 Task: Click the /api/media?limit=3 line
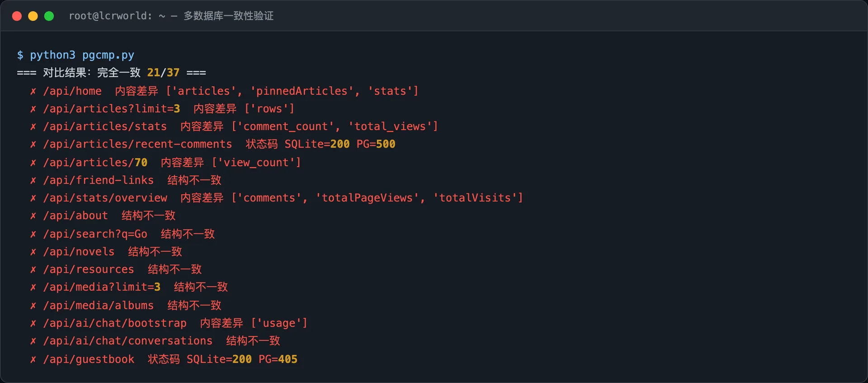click(129, 287)
